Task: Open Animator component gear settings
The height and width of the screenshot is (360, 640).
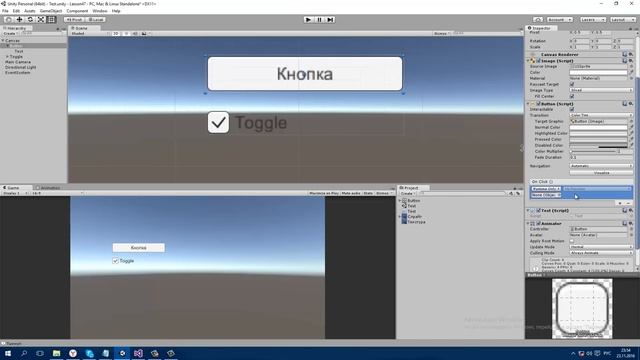Action: tap(631, 224)
